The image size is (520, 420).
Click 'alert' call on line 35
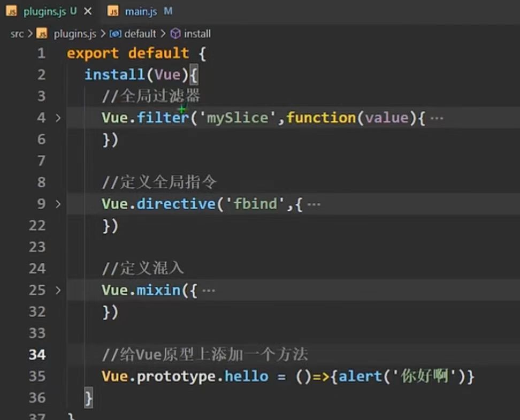click(361, 377)
